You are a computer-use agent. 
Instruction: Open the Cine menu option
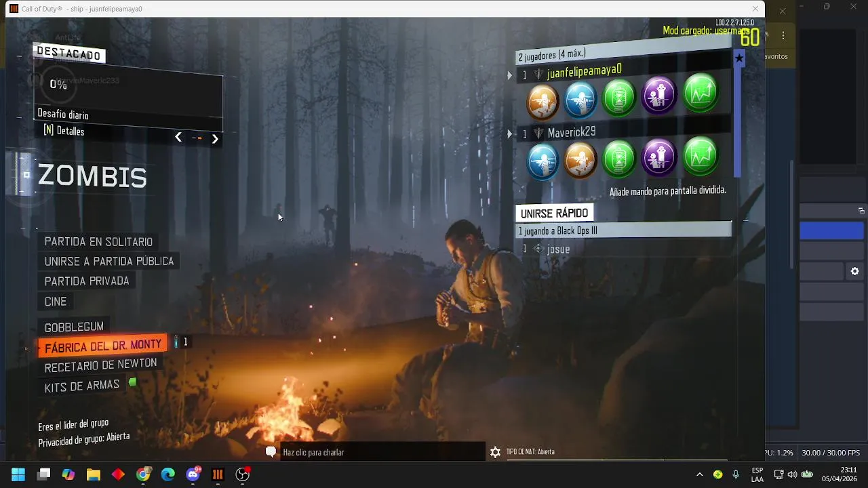click(x=56, y=302)
